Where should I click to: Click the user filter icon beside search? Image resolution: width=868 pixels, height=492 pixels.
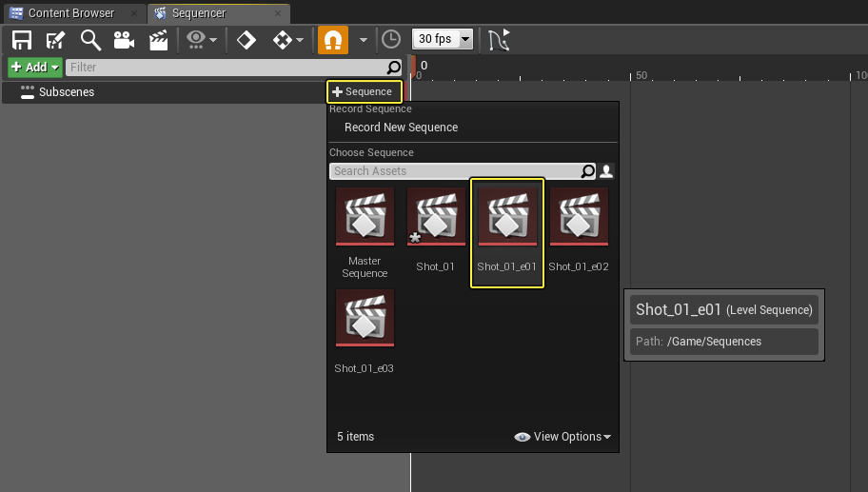606,171
